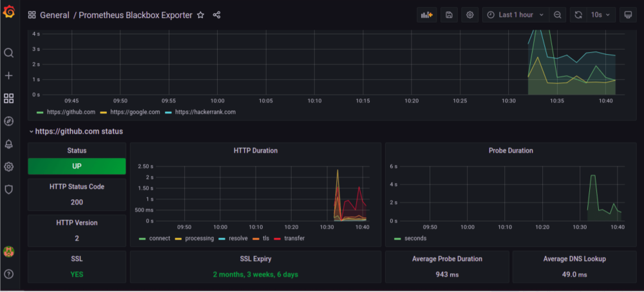The image size is (644, 292).
Task: Refresh the dashboard
Action: pos(578,15)
